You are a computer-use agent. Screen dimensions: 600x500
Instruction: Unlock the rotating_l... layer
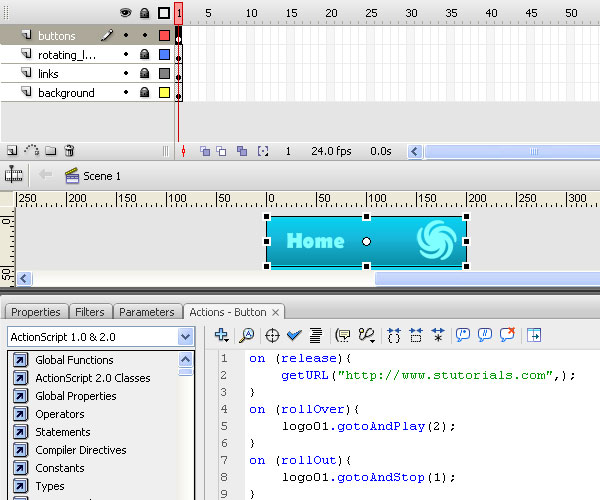[144, 54]
